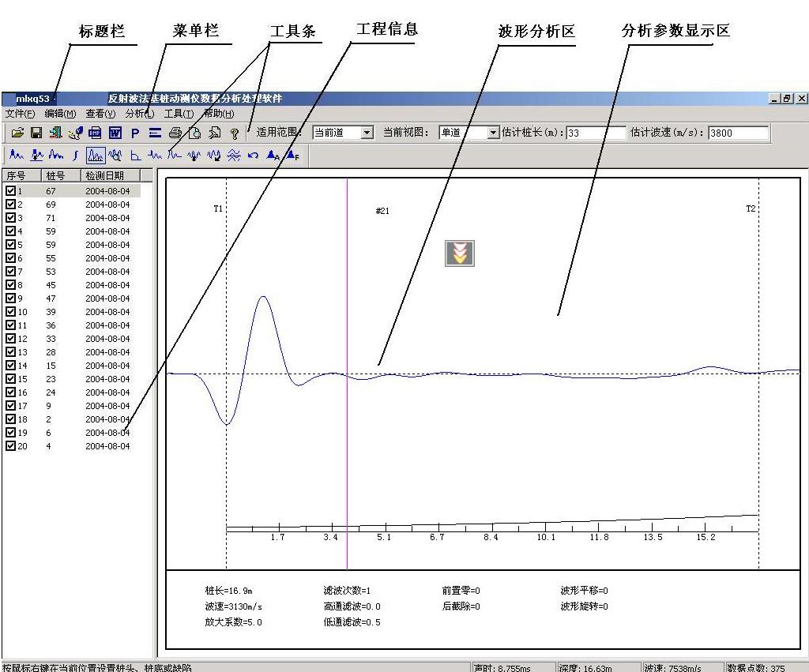809x672 pixels.
Task: Click the open file folder icon
Action: [x=17, y=133]
